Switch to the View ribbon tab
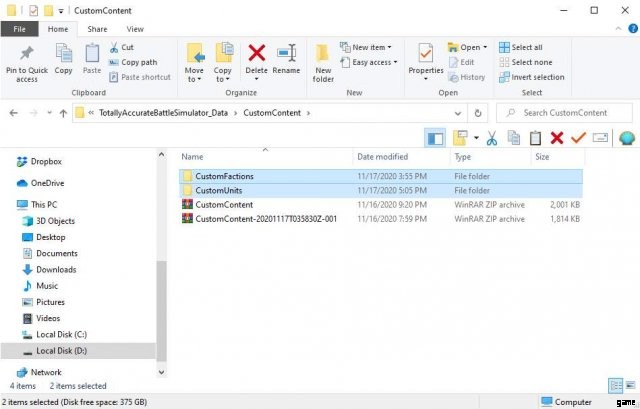 [x=134, y=29]
